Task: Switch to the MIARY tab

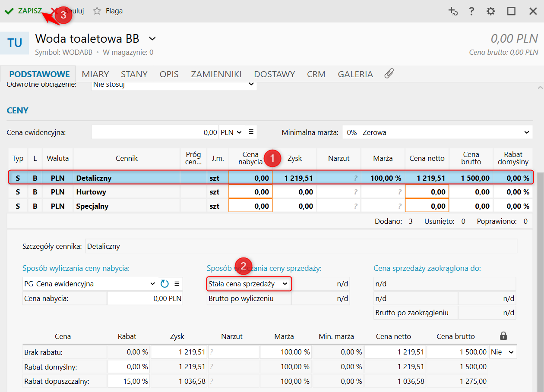Action: [x=95, y=74]
